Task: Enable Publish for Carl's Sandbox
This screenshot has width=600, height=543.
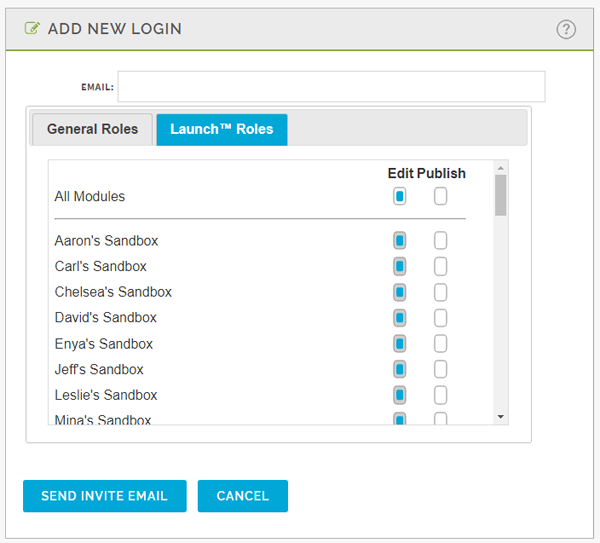Action: (440, 266)
